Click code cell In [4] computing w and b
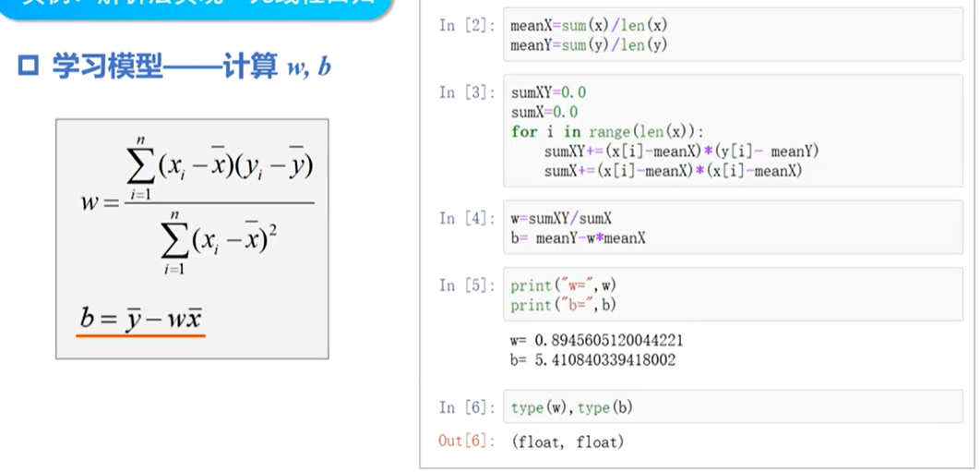 coord(733,227)
